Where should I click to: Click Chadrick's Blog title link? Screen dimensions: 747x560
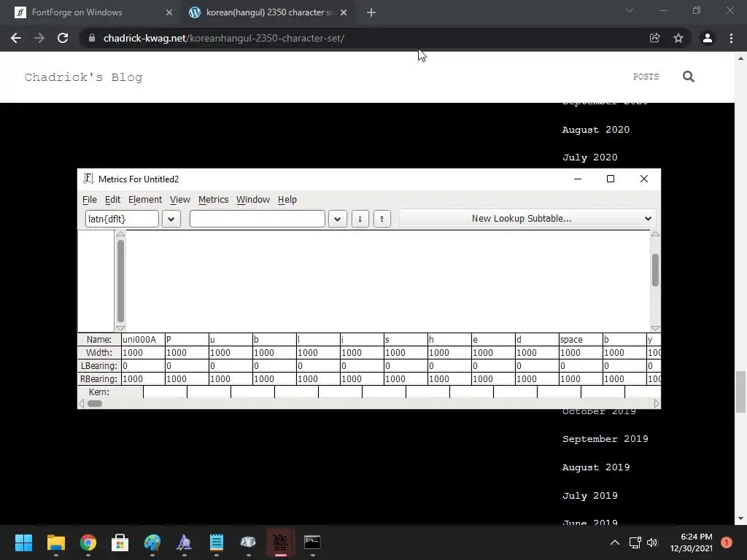[83, 77]
